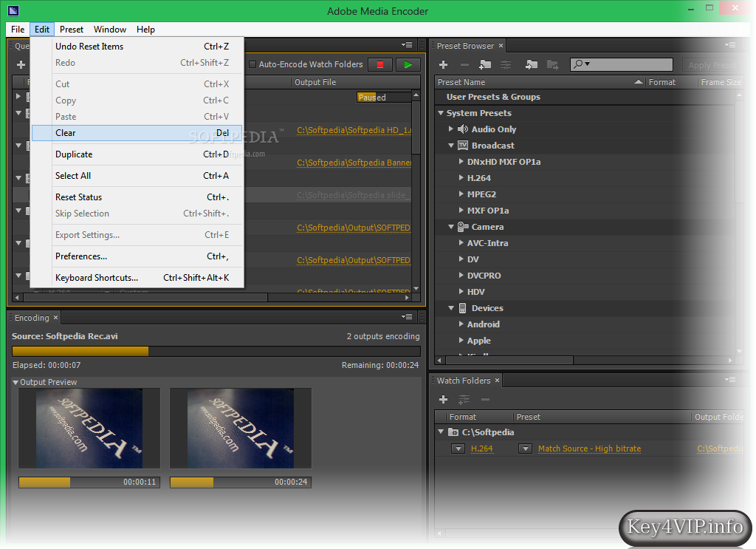
Task: Open the File menu
Action: [18, 30]
